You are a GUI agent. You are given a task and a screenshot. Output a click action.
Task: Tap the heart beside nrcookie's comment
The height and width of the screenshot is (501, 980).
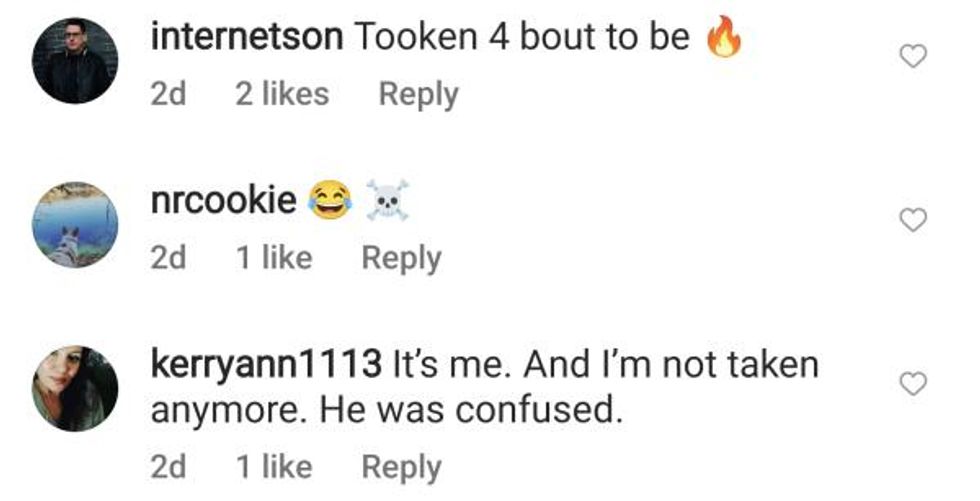coord(913,221)
